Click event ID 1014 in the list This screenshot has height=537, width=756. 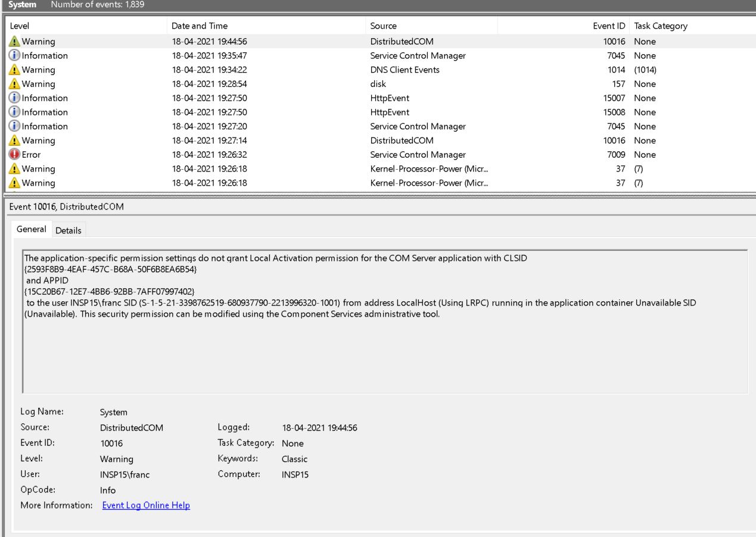pos(616,70)
